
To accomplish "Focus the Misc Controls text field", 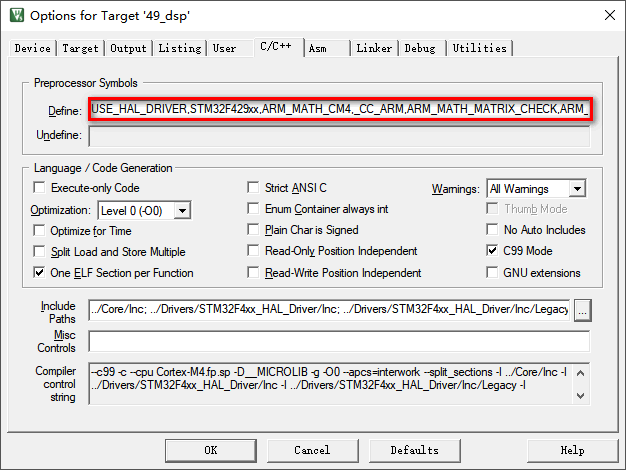I will [339, 341].
